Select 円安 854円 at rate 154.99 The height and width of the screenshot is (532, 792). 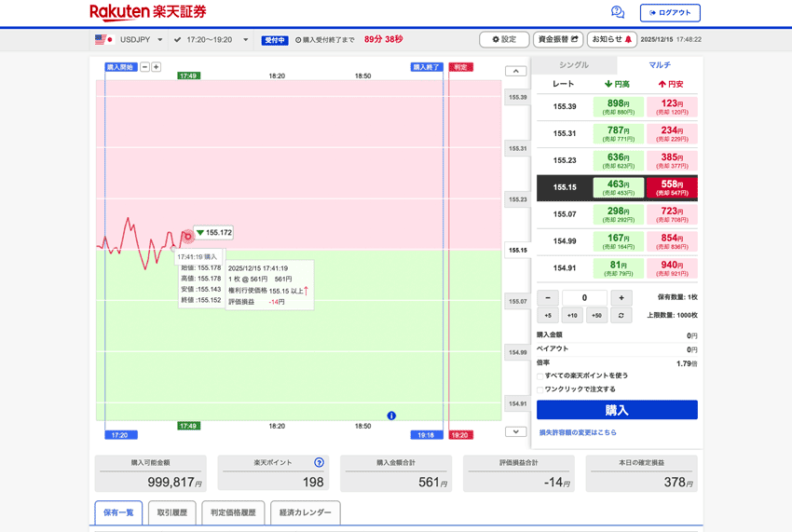pyautogui.click(x=672, y=241)
